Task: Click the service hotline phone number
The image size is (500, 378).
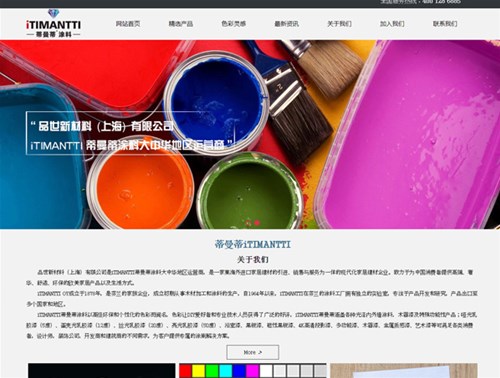Action: pos(442,2)
